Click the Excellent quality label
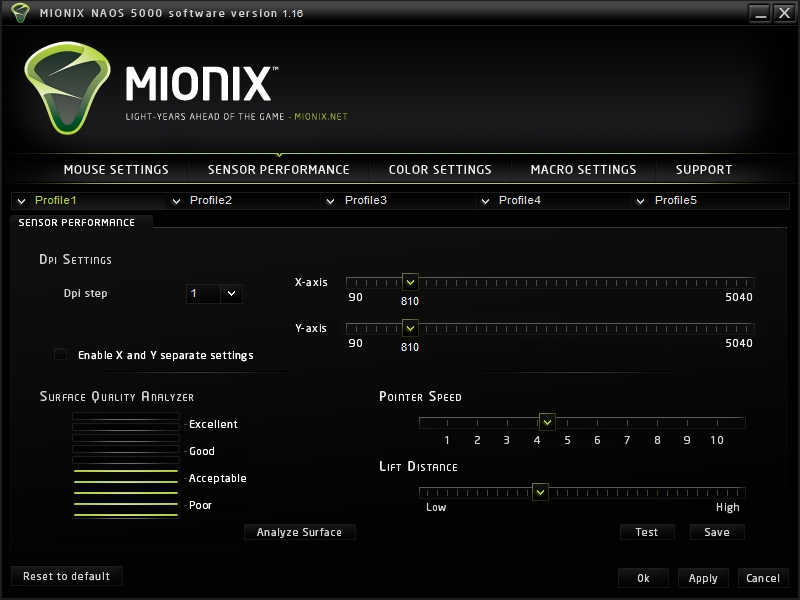The width and height of the screenshot is (800, 600). 213,424
